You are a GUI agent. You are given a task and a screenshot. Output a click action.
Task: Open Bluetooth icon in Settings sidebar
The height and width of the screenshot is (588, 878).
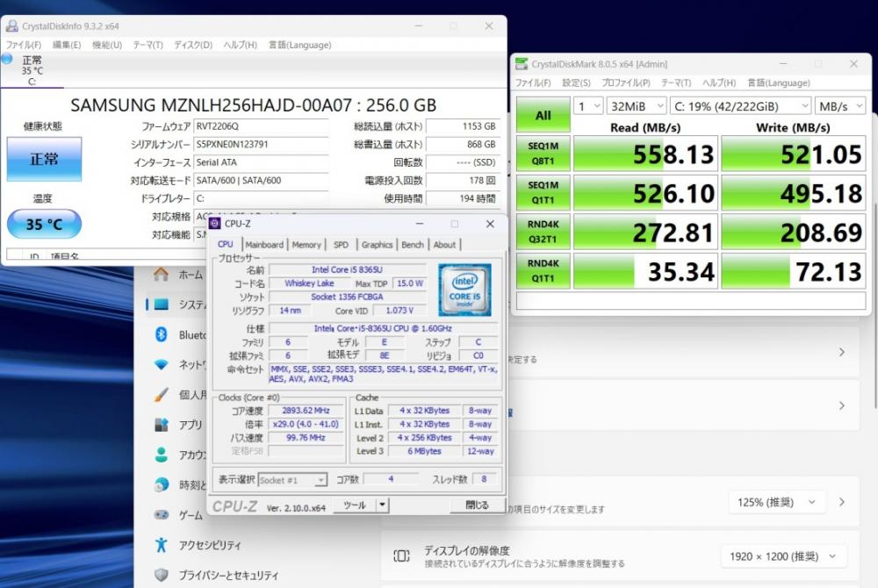click(x=162, y=334)
